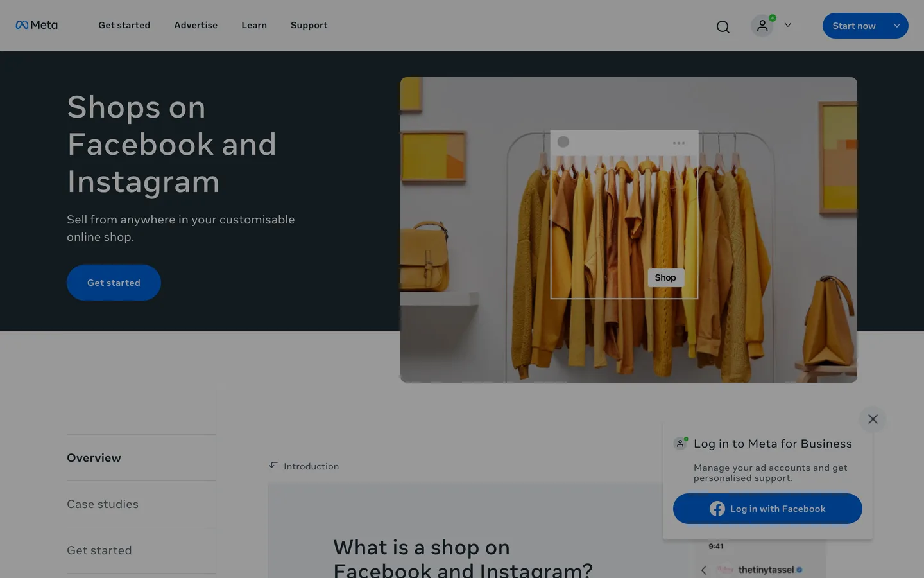
Task: Click the person icon in login popup
Action: click(x=680, y=443)
